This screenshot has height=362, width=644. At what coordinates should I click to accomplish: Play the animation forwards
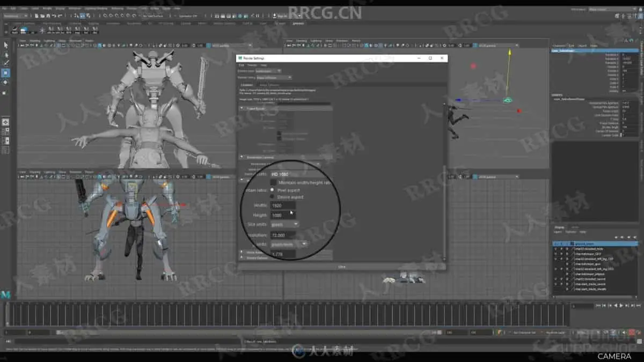pyautogui.click(x=621, y=306)
